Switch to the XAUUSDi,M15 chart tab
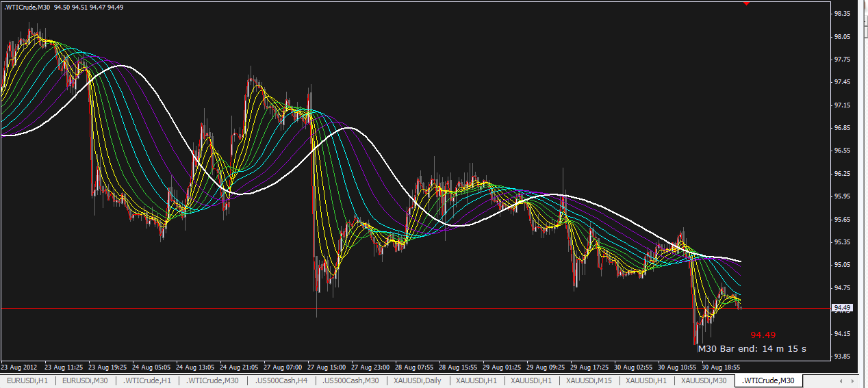The width and height of the screenshot is (868, 388). [589, 380]
